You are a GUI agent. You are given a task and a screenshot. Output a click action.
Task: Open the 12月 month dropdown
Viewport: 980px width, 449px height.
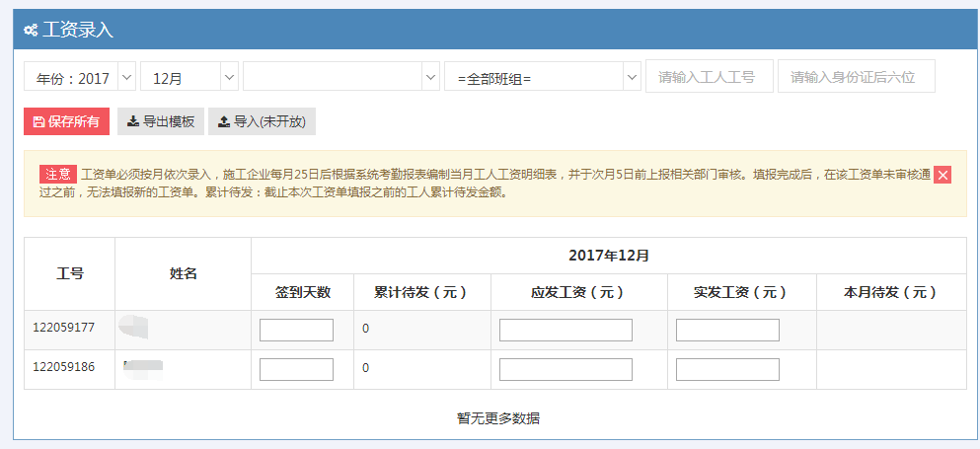coord(189,77)
